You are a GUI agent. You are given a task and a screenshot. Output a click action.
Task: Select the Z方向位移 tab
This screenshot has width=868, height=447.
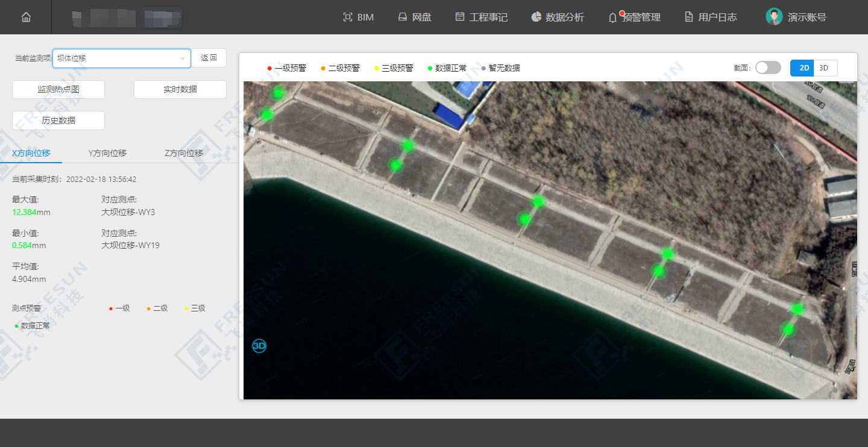pyautogui.click(x=184, y=153)
